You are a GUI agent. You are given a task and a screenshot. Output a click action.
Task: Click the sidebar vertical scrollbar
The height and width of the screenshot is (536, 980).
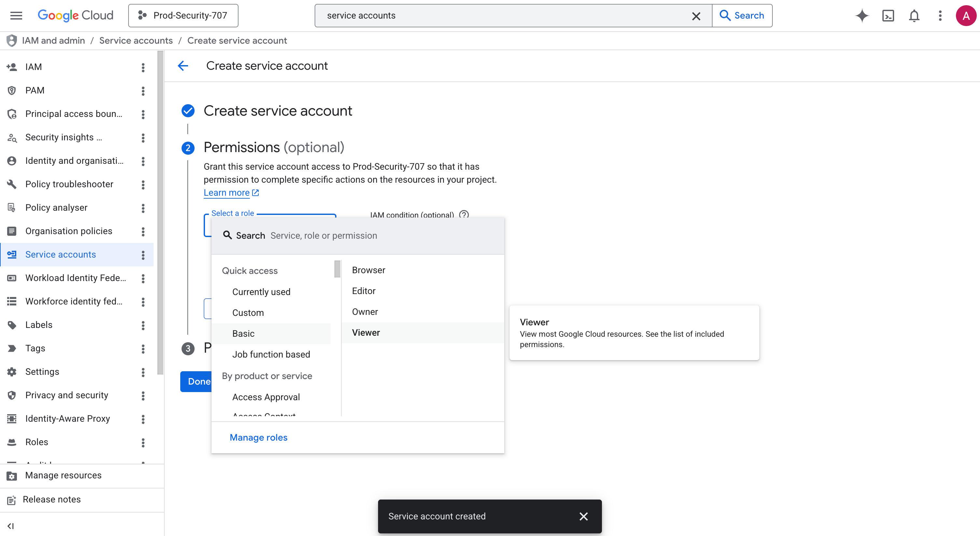coord(160,213)
